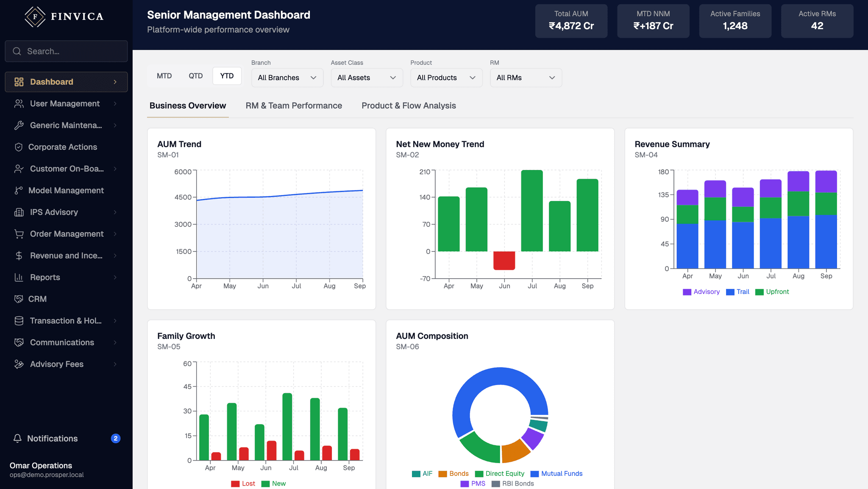Click the MTD NNM summary card

coord(653,21)
